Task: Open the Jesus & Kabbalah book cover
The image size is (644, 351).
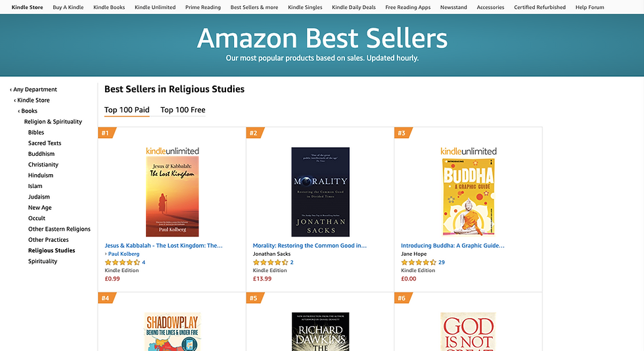Action: point(172,196)
